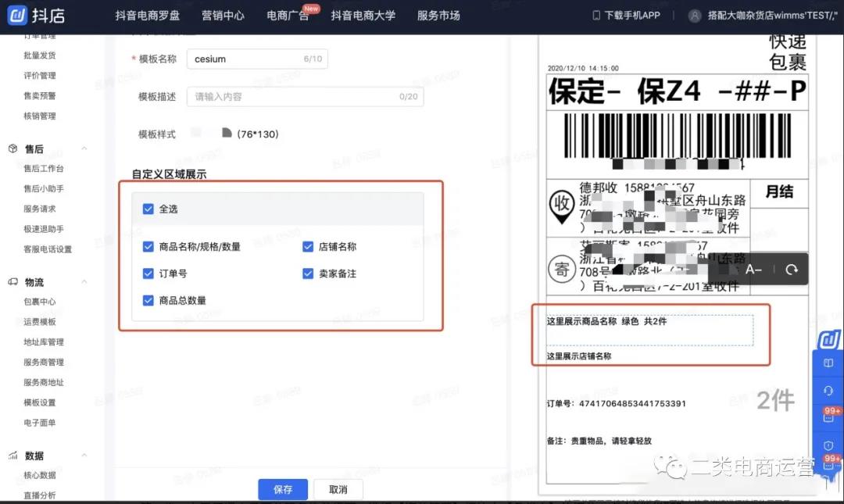
Task: Open 营销中心 in top navigation
Action: tap(223, 16)
